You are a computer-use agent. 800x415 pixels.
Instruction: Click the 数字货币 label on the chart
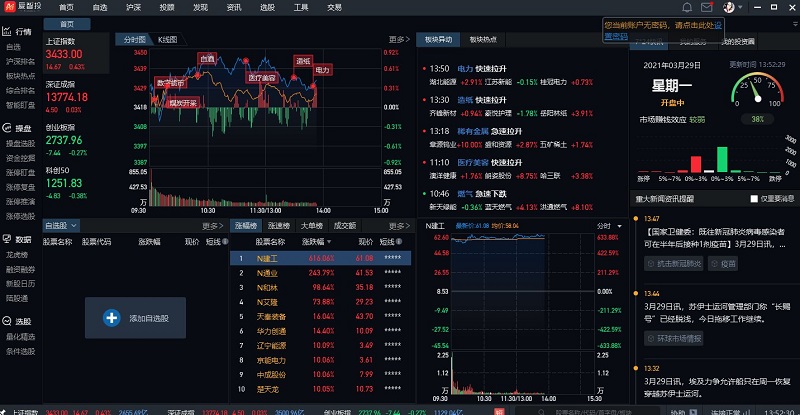click(x=170, y=83)
